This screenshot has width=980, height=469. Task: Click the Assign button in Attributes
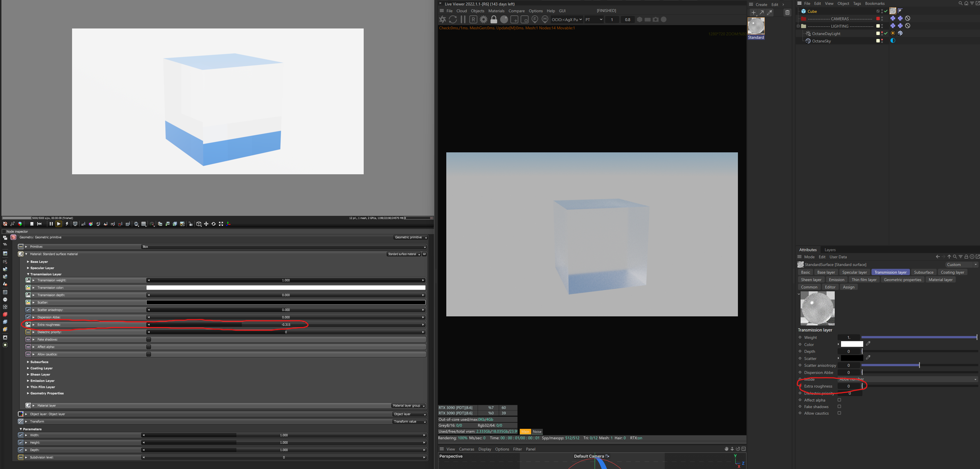848,287
